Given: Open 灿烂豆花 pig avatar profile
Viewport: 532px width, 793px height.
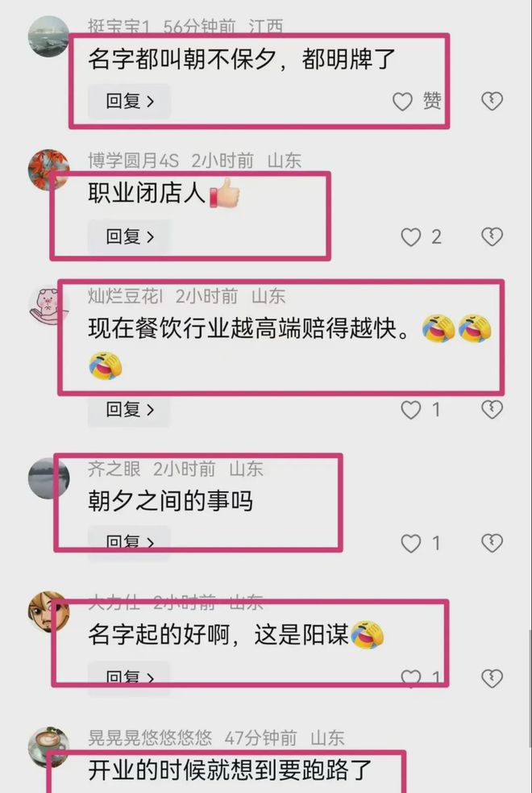Looking at the screenshot, I should 48,305.
